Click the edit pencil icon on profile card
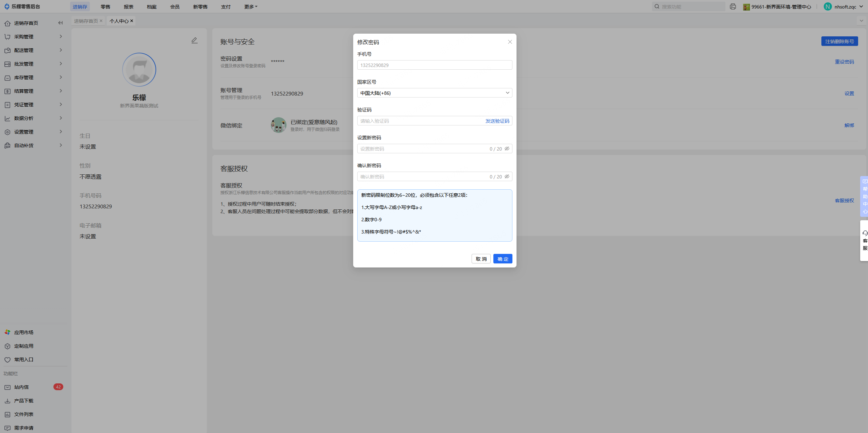 [x=194, y=40]
